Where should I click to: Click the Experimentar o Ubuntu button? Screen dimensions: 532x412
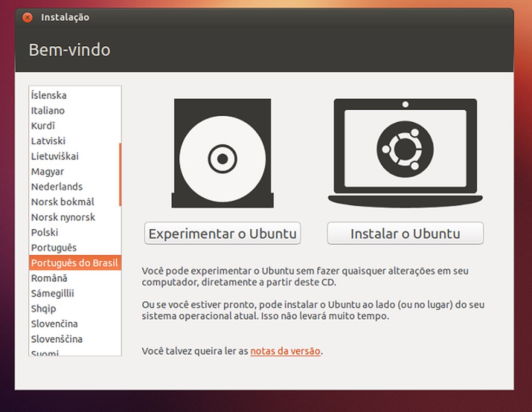pyautogui.click(x=222, y=233)
